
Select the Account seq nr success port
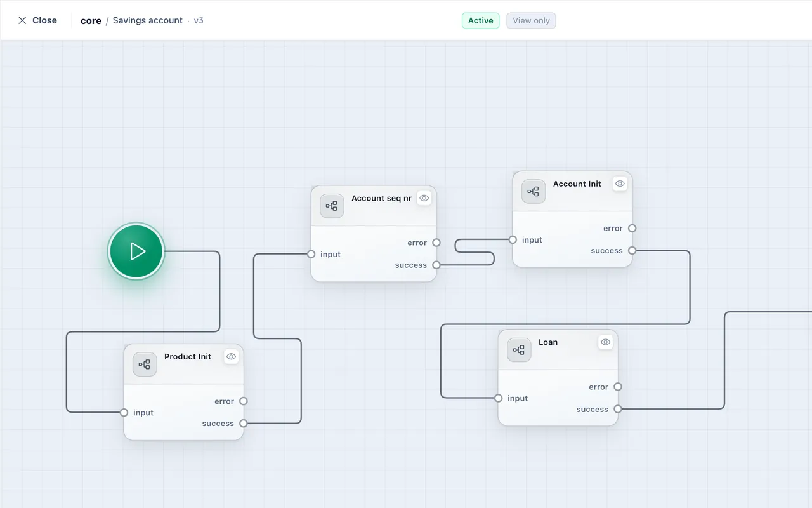436,265
